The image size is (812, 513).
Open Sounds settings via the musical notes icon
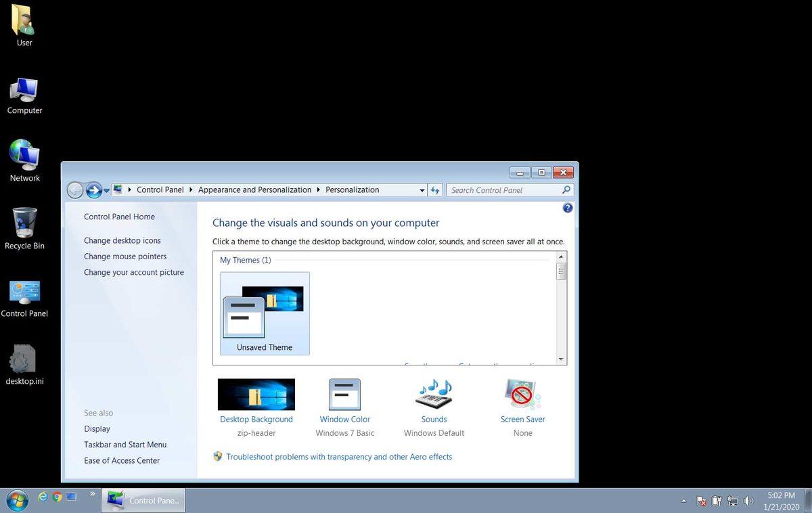click(433, 394)
